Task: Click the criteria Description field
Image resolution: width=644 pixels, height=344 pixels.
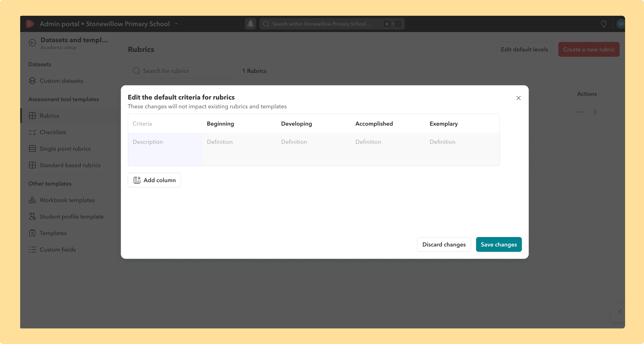Action: click(165, 149)
